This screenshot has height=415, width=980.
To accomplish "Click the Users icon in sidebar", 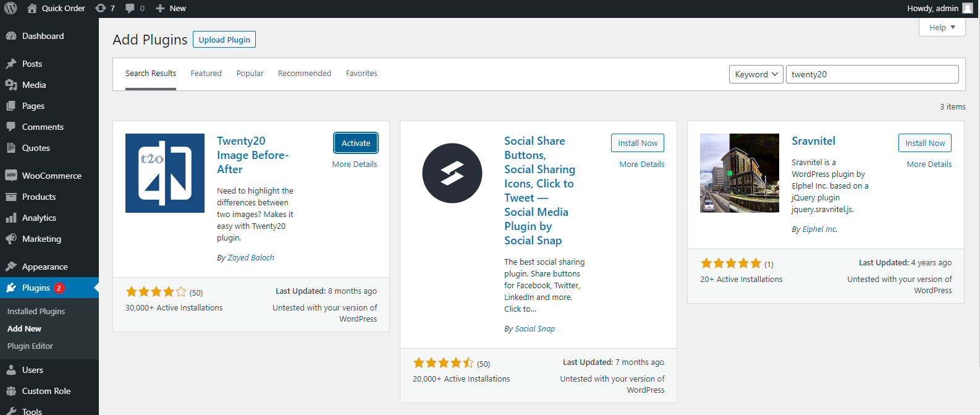I will 11,370.
